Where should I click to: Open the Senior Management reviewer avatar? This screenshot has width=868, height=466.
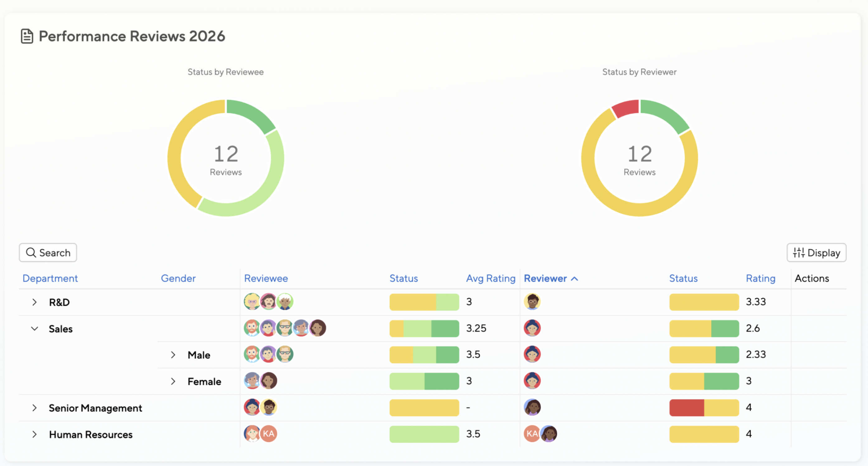tap(532, 408)
